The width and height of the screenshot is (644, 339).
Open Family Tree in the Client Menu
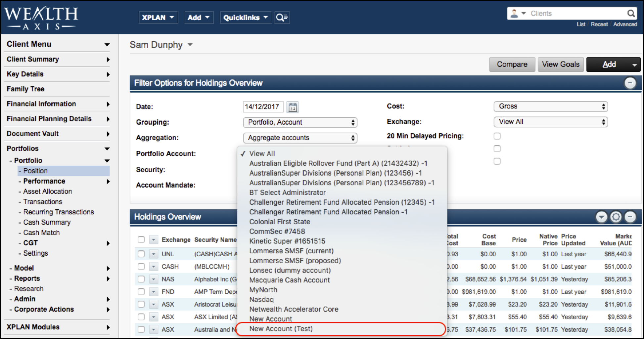coord(25,89)
